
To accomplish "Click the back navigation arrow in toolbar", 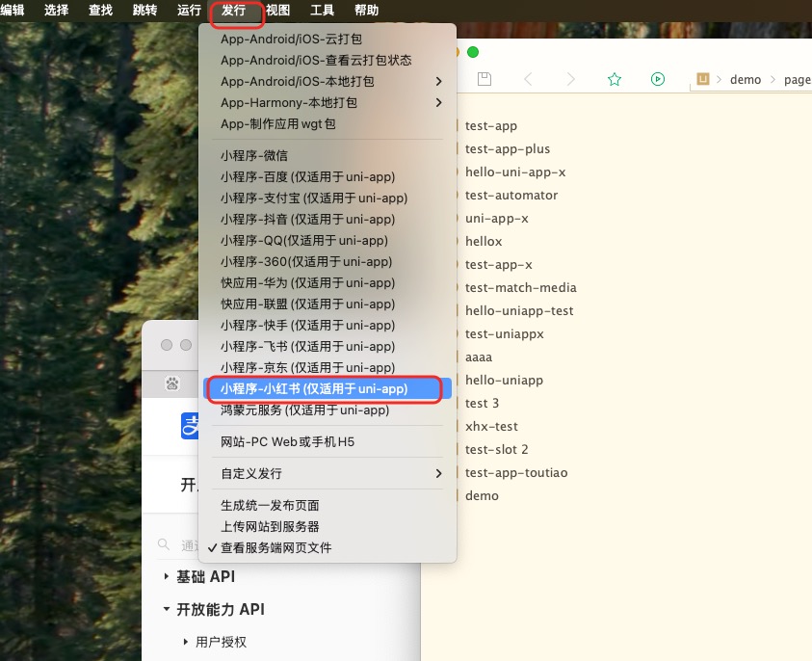I will tap(528, 79).
